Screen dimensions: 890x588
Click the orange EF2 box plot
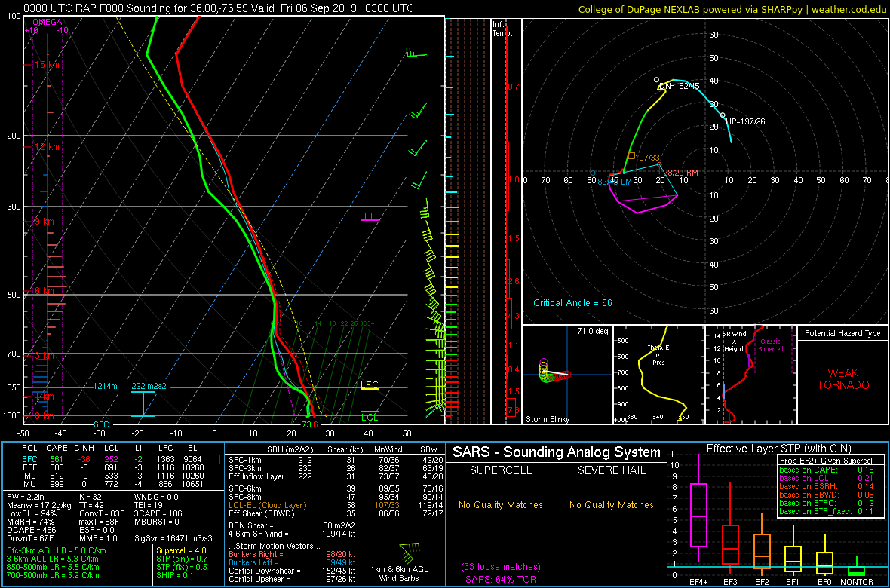(763, 544)
